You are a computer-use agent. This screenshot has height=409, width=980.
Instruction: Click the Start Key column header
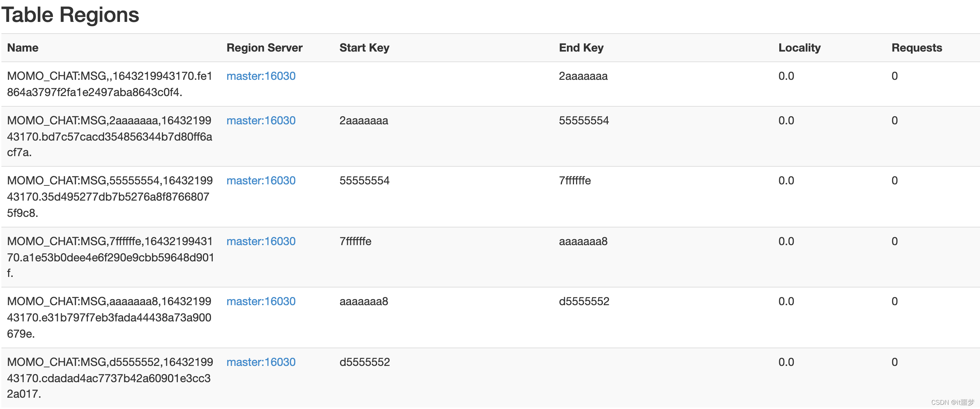364,48
